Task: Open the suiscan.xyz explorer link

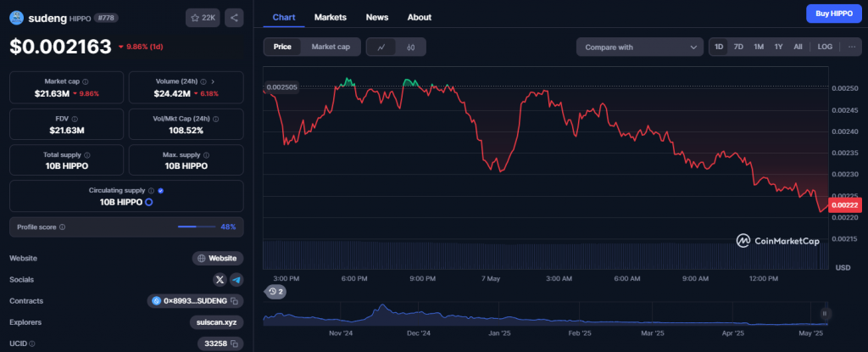Action: [216, 322]
